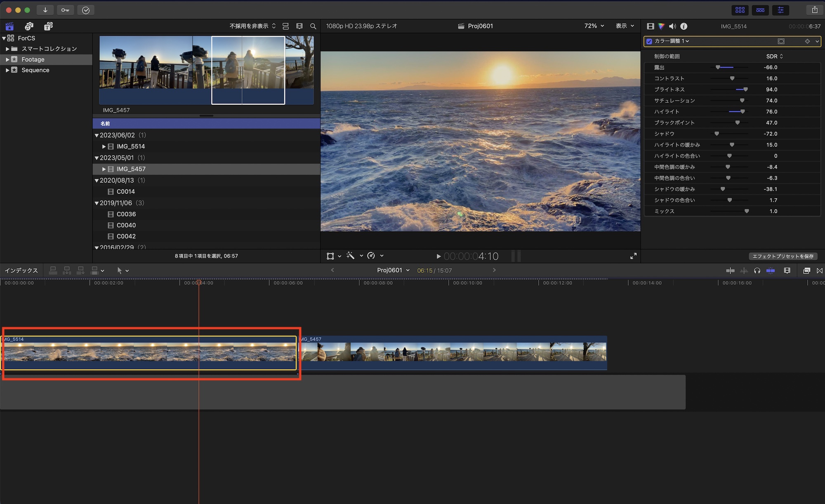Image resolution: width=825 pixels, height=504 pixels.
Task: Click the share export icon
Action: (815, 10)
